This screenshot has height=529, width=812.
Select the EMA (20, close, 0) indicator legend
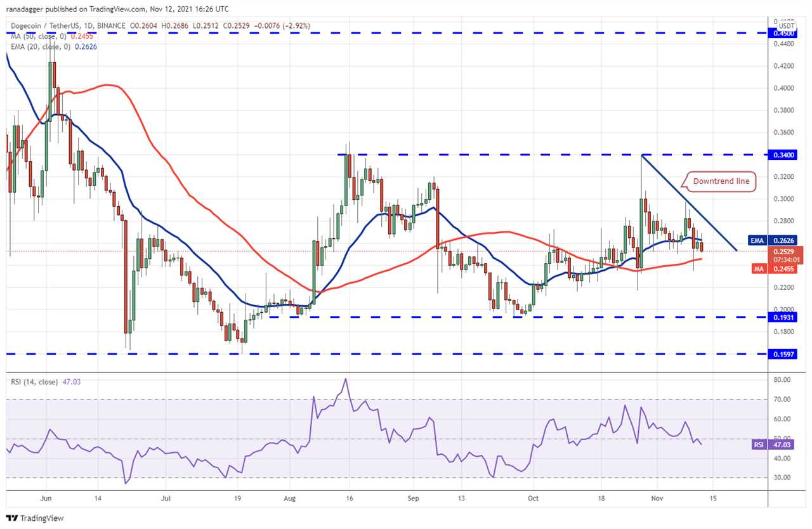53,46
